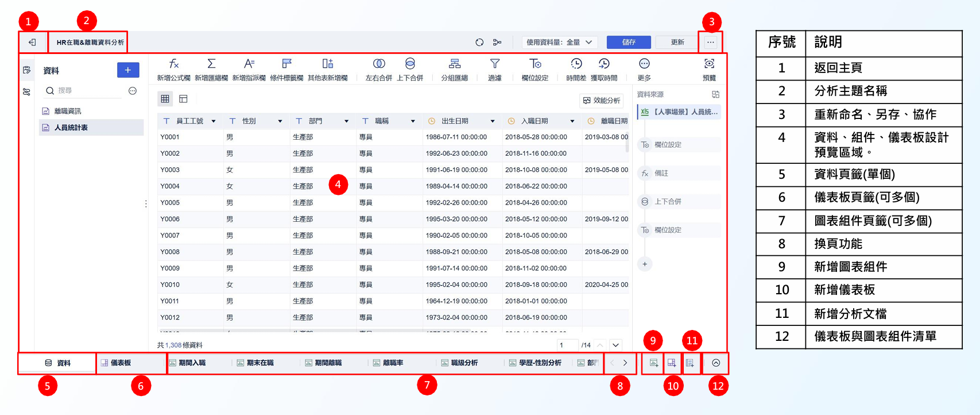Add an assigned column (新增指派欄)
The image size is (980, 415).
(249, 70)
